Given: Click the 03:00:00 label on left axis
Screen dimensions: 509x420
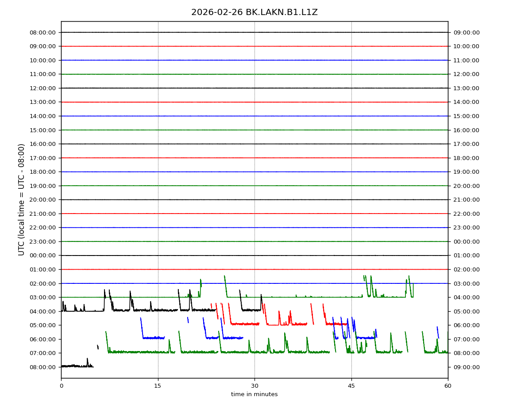Looking at the screenshot, I should [43, 297].
